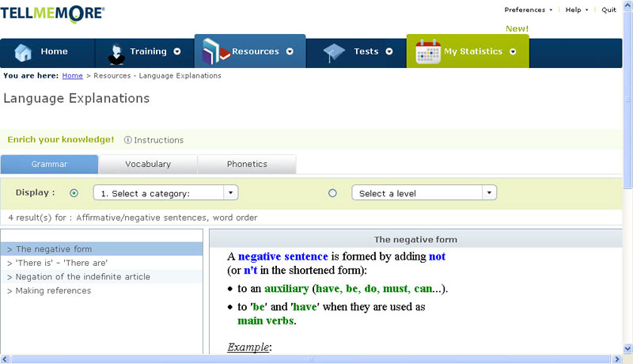Click the green 'New!' label

(x=517, y=28)
